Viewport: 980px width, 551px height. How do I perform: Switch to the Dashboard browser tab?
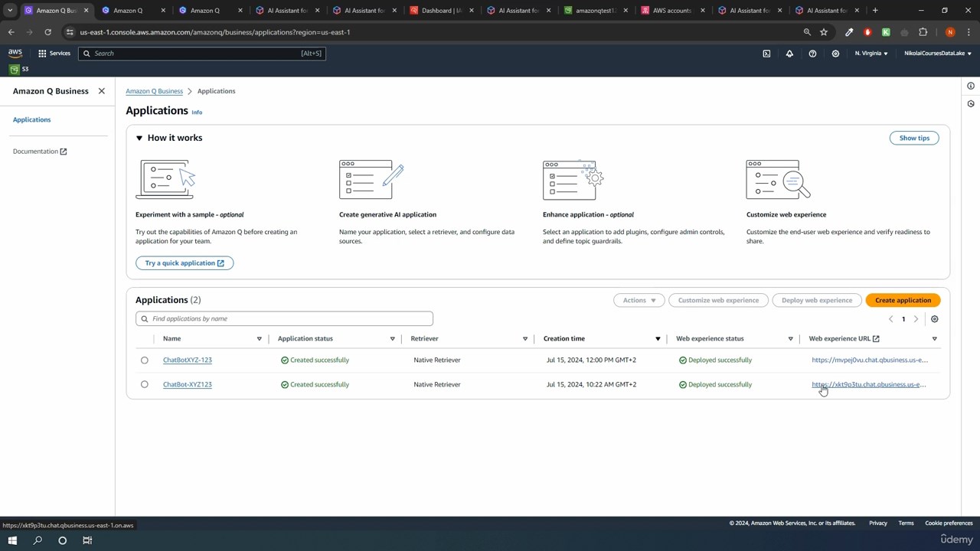(442, 11)
